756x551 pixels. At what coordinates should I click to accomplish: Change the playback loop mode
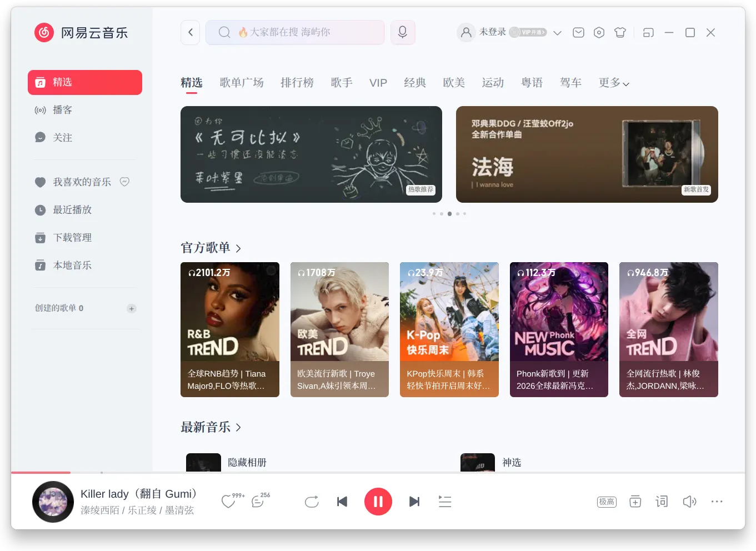tap(312, 502)
